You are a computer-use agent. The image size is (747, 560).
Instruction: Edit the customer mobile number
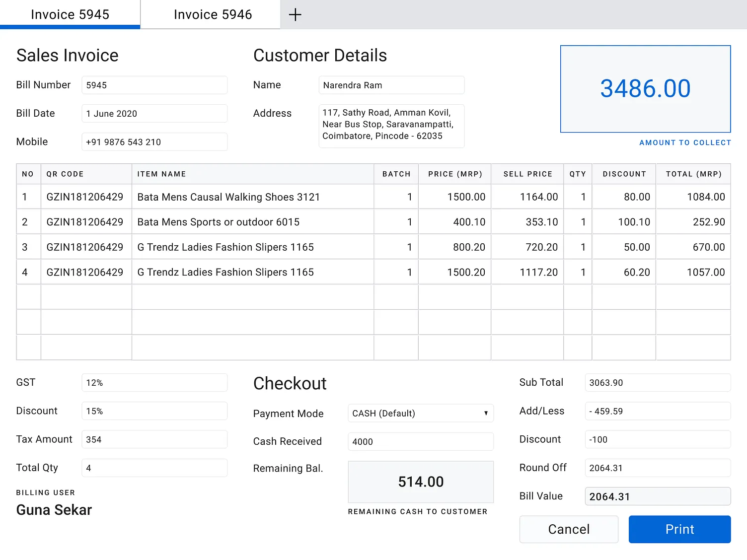pyautogui.click(x=154, y=141)
